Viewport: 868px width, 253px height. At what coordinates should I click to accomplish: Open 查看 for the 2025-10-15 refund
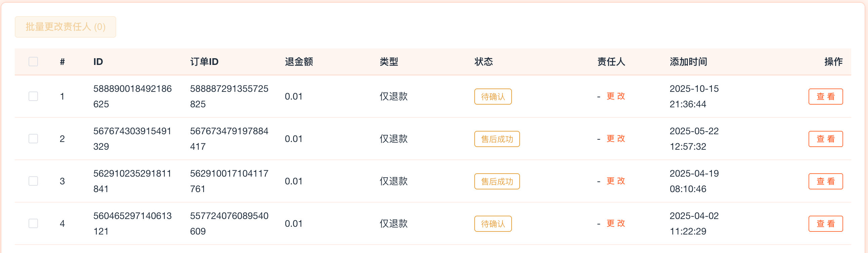point(825,97)
